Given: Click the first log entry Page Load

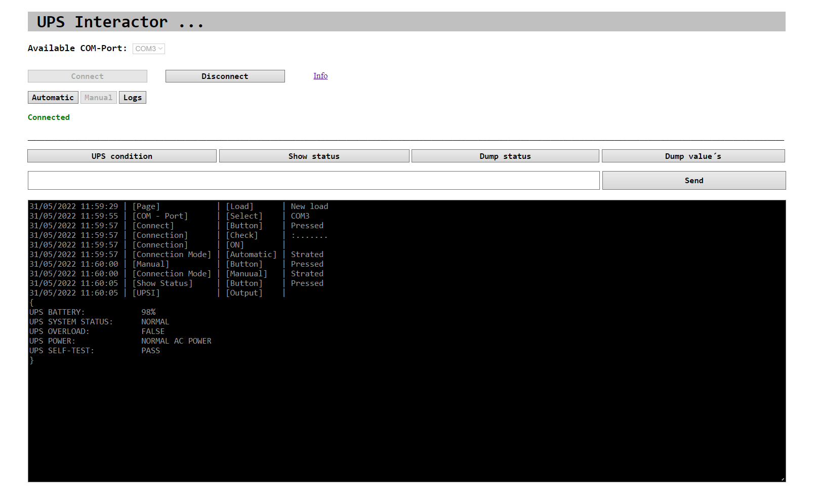Looking at the screenshot, I should [179, 206].
